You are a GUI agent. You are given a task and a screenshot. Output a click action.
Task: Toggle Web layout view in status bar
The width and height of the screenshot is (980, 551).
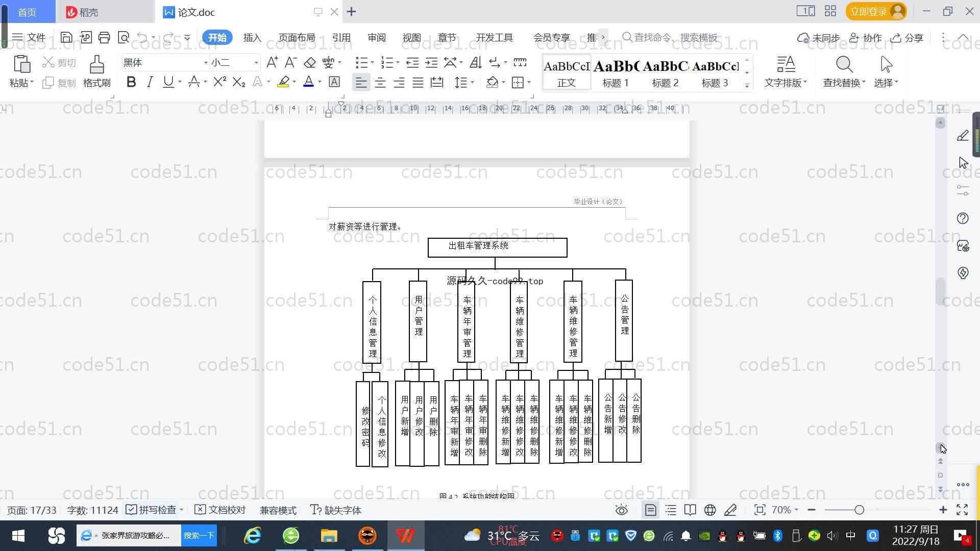pos(710,510)
